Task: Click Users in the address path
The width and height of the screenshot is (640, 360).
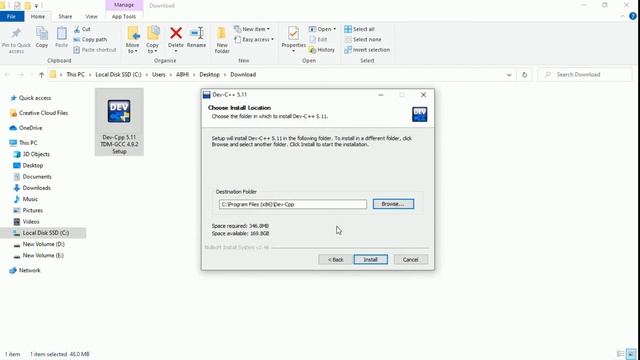Action: 159,75
